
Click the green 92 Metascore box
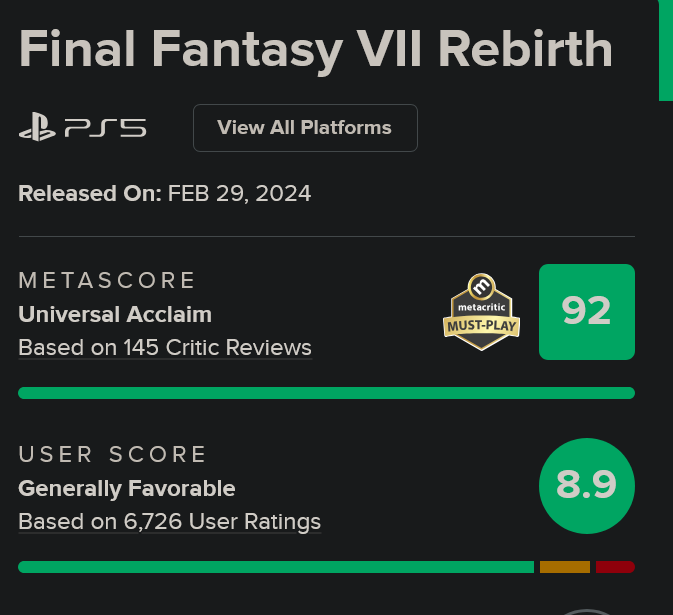tap(587, 312)
